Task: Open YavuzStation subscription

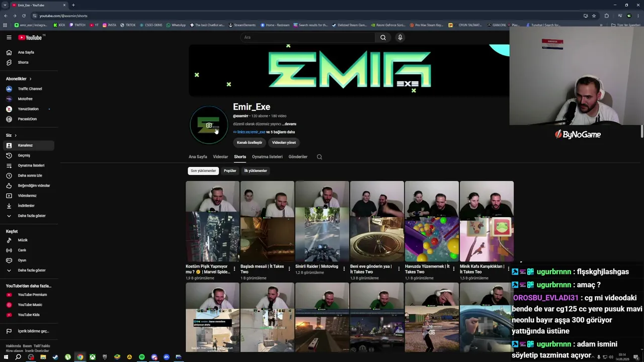Action: 29,109
